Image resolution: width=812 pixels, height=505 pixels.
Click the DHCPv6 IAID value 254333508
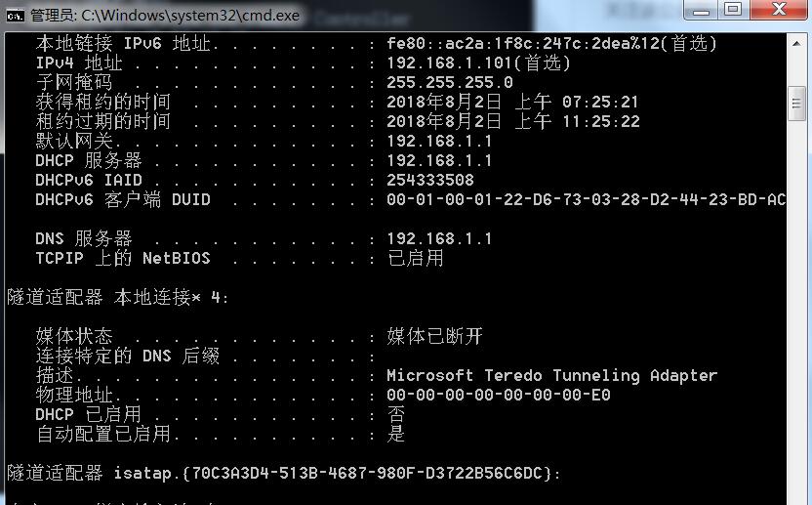click(x=430, y=180)
